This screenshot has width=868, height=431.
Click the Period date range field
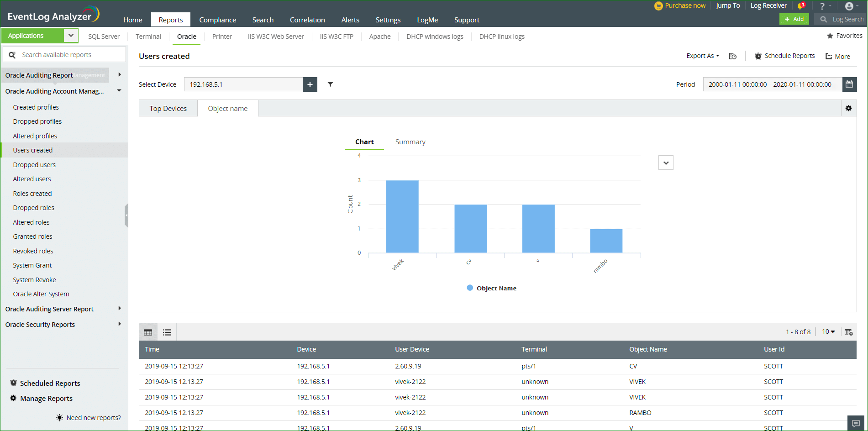point(773,84)
